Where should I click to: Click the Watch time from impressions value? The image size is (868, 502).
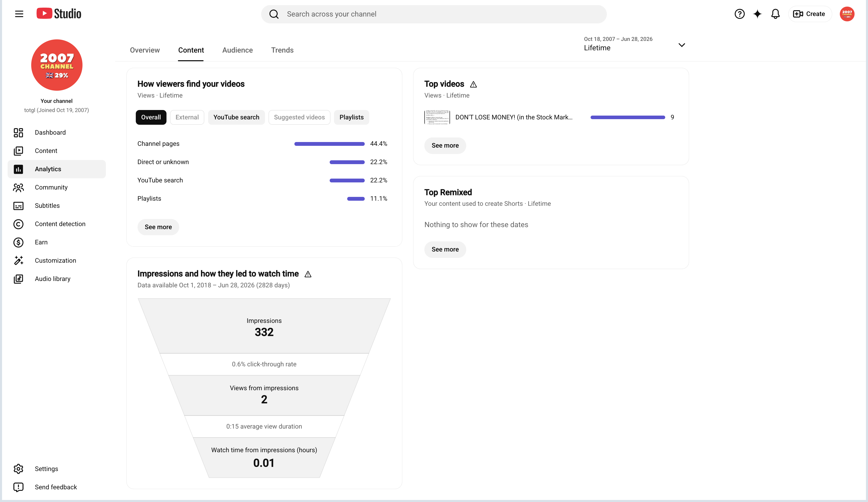(x=264, y=463)
